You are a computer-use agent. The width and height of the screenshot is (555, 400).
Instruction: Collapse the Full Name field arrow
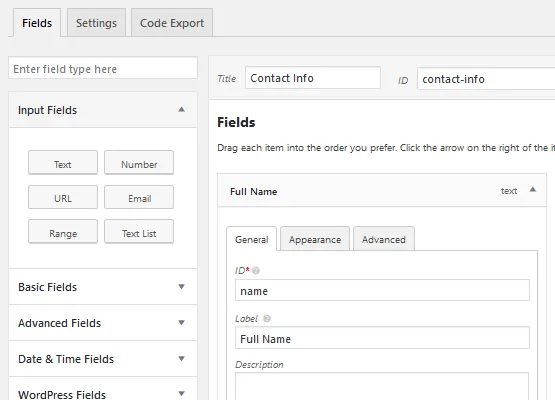pos(533,190)
